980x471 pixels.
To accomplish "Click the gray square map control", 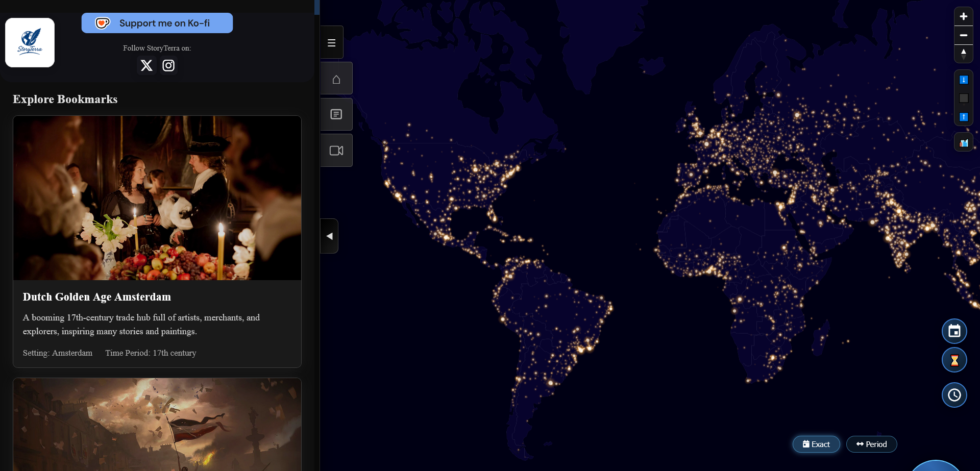I will [x=963, y=98].
